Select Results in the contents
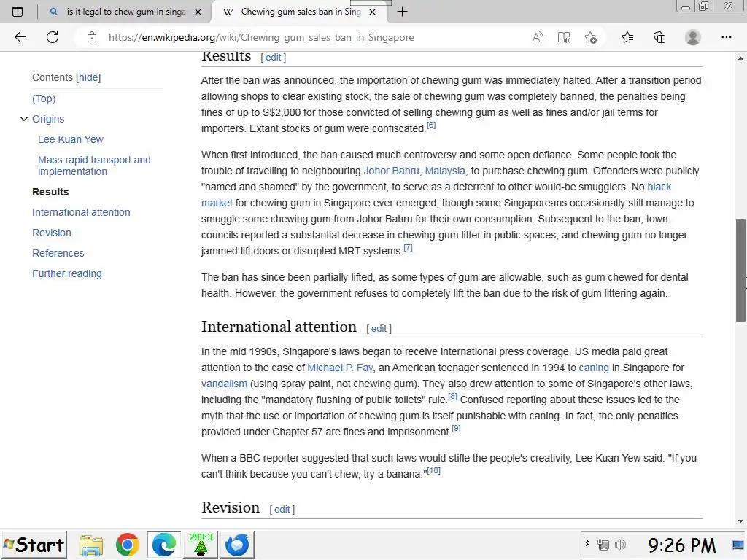 pyautogui.click(x=50, y=192)
